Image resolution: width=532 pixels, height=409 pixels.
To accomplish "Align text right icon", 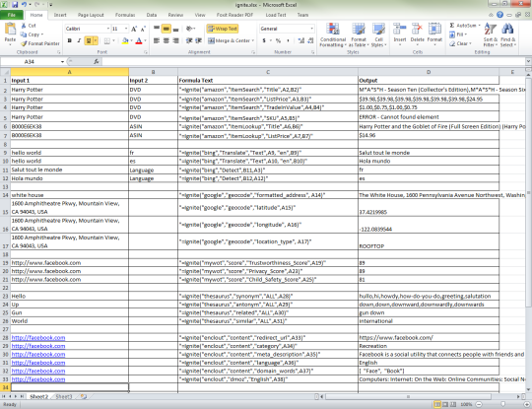I will coord(175,40).
